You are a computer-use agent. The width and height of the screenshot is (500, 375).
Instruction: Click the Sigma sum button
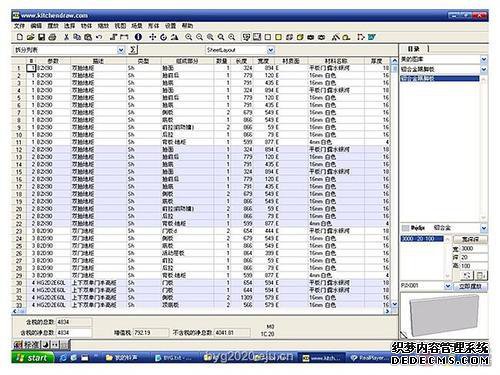click(133, 50)
